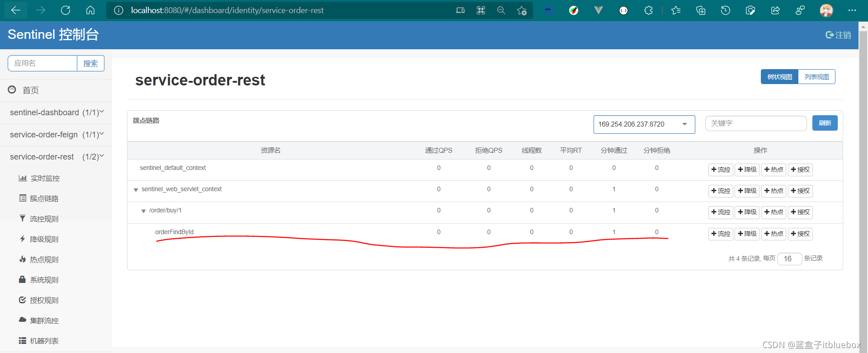The width and height of the screenshot is (868, 353).
Task: Go back in the browser
Action: [16, 10]
